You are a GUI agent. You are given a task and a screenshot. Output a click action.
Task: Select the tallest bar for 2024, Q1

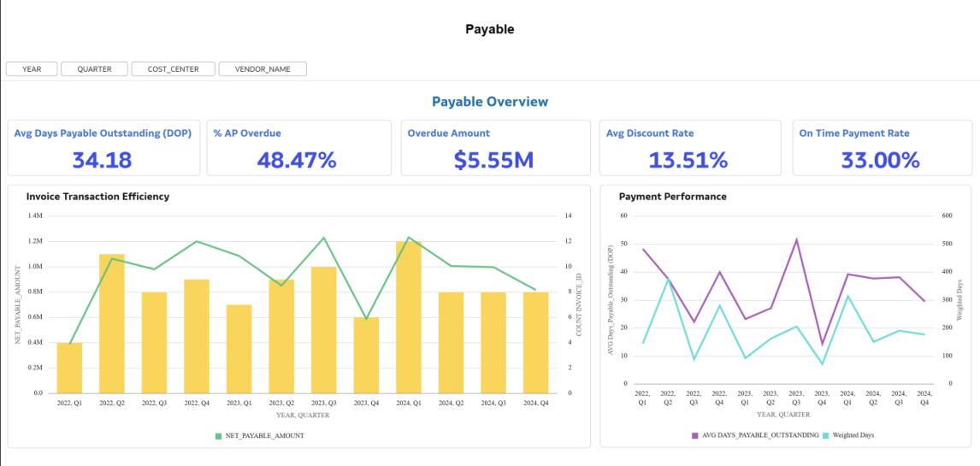[x=409, y=317]
